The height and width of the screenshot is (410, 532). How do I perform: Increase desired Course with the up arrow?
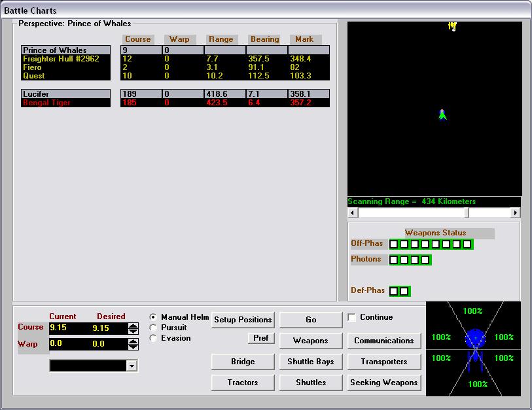133,326
